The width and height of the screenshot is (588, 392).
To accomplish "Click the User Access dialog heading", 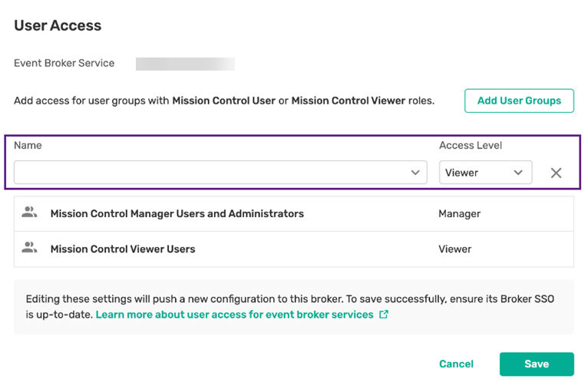I will click(58, 25).
